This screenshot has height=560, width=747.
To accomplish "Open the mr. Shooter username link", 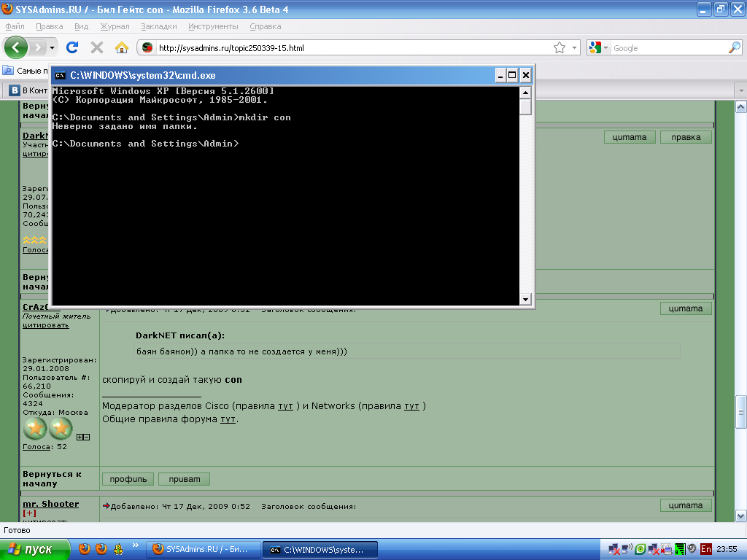I will [50, 504].
